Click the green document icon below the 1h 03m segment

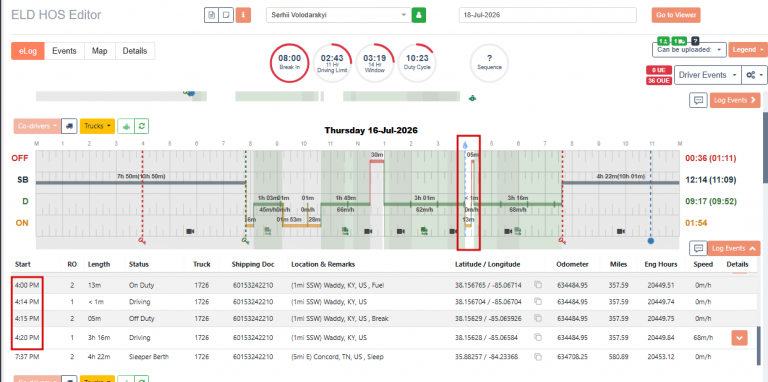point(267,231)
